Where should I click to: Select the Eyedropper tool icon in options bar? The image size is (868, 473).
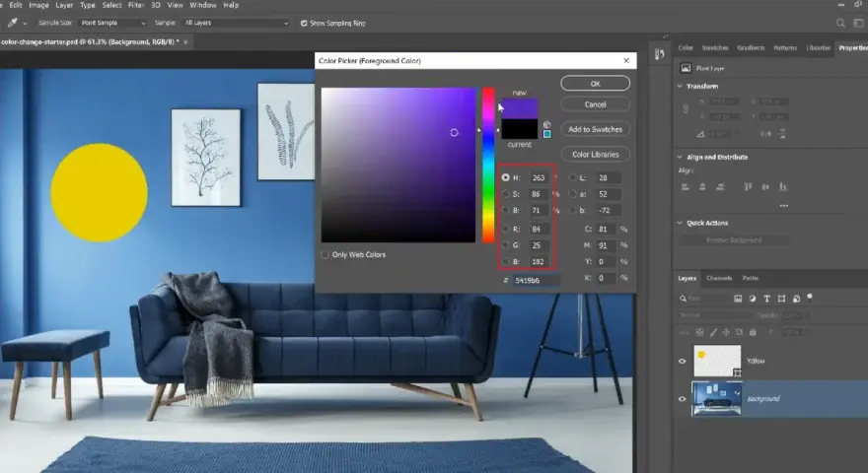coord(12,24)
